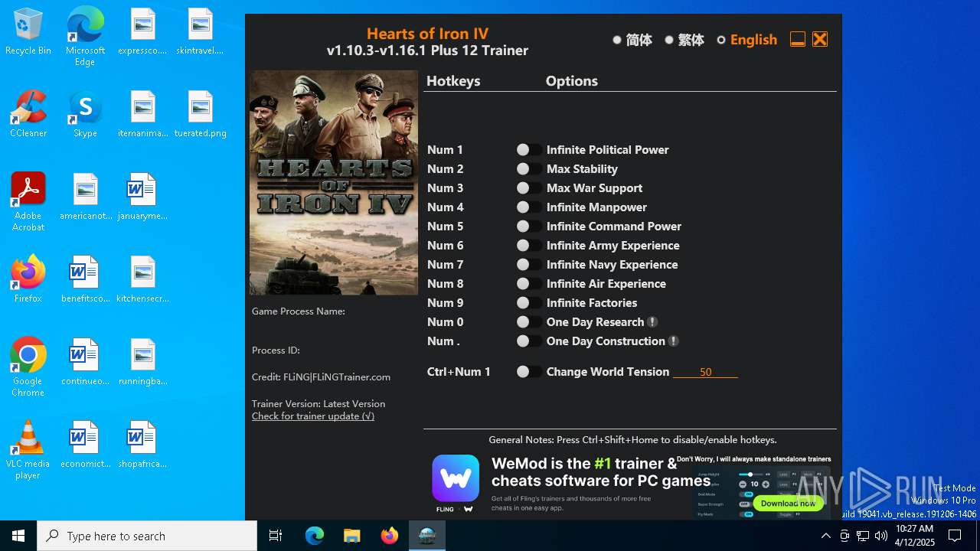Select expressco image file on desktop
The width and height of the screenshot is (980, 551).
pyautogui.click(x=142, y=32)
